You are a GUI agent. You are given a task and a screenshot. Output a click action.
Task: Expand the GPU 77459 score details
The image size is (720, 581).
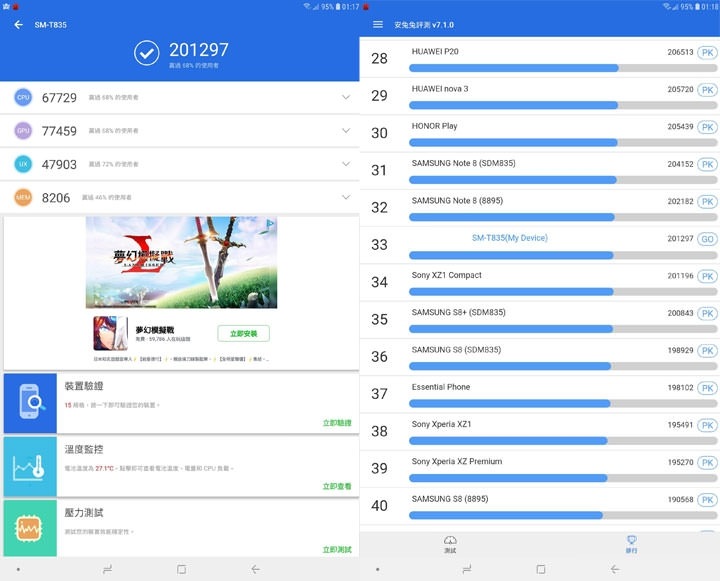[346, 130]
